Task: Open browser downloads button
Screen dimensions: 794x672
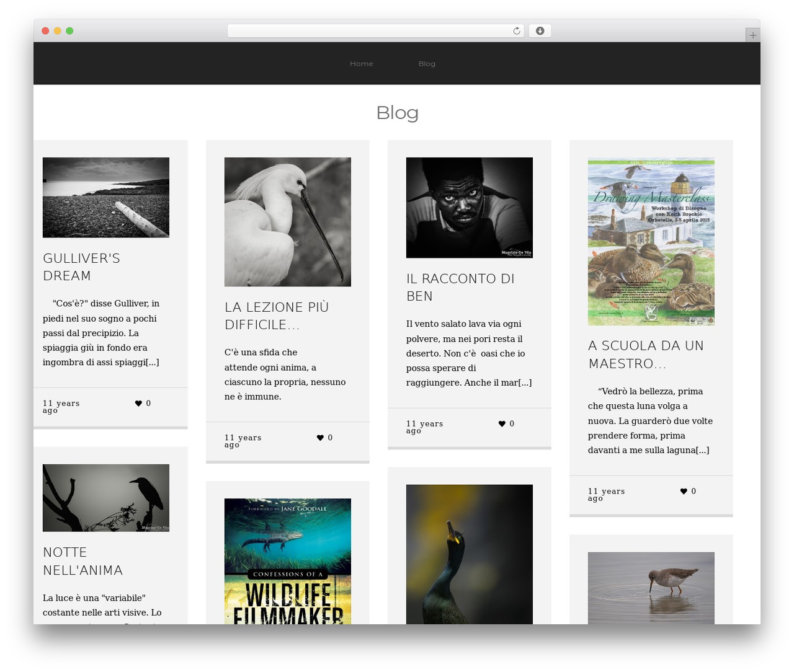Action: click(540, 31)
